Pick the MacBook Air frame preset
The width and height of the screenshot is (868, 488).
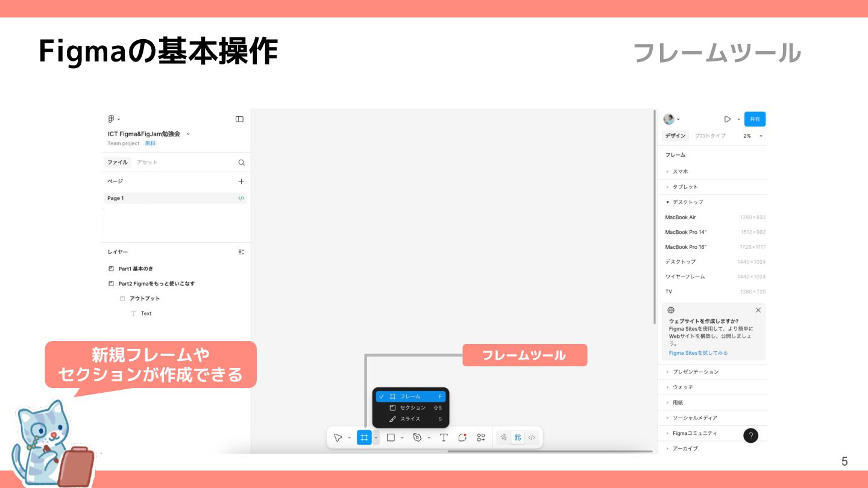[x=714, y=217]
